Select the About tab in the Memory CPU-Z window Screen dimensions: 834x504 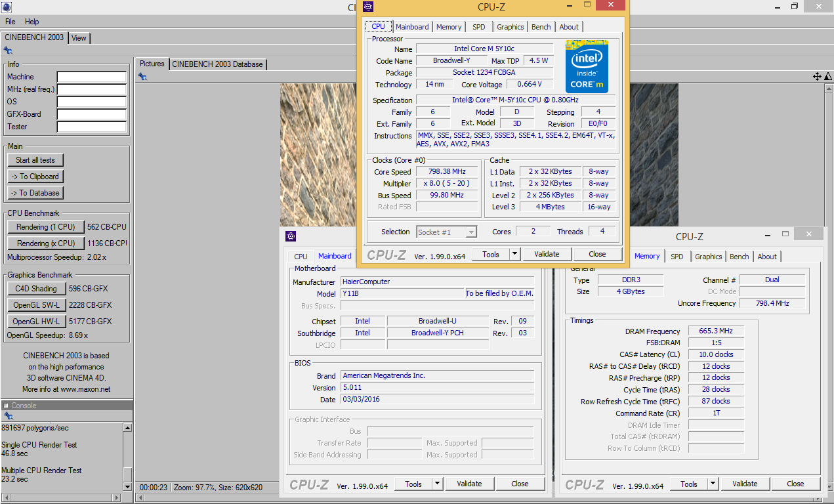(x=767, y=257)
